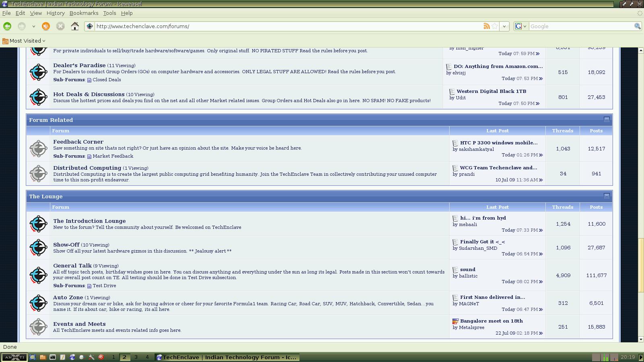Click the search magnifier icon
The width and height of the screenshot is (644, 362).
(637, 26)
